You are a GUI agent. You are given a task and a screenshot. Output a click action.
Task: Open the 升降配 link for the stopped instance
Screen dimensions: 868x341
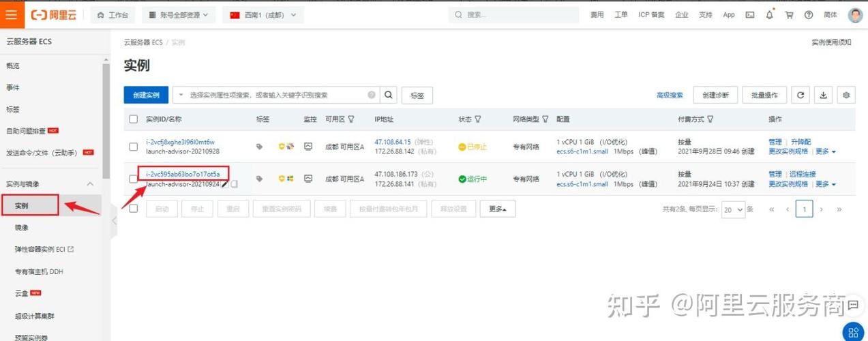[x=800, y=142]
